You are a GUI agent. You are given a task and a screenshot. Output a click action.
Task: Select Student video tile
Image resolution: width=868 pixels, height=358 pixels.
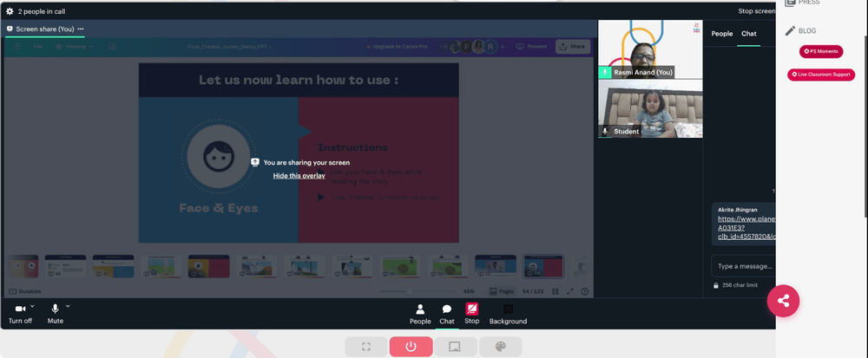click(650, 108)
